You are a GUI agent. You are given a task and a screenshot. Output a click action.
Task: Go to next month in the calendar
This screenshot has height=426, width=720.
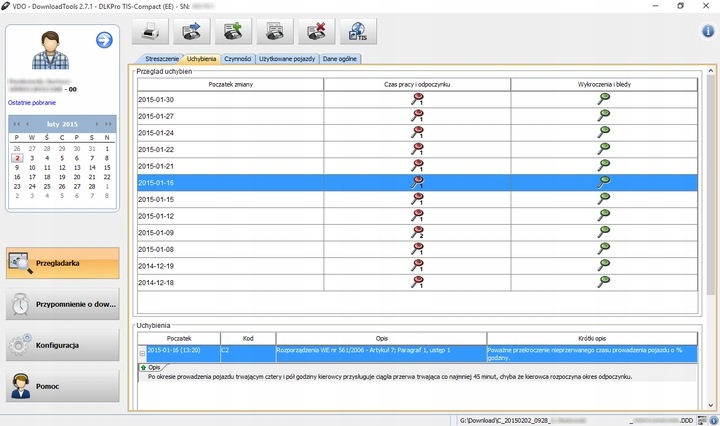pos(98,124)
